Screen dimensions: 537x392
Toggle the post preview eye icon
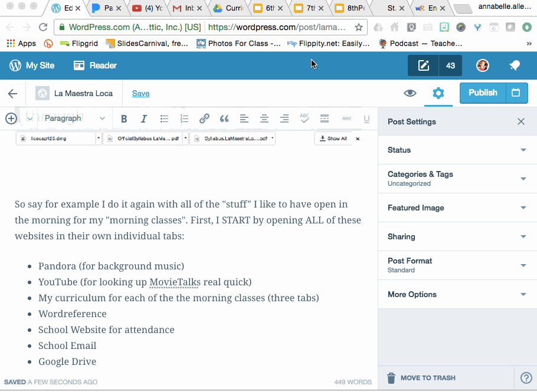pyautogui.click(x=410, y=93)
